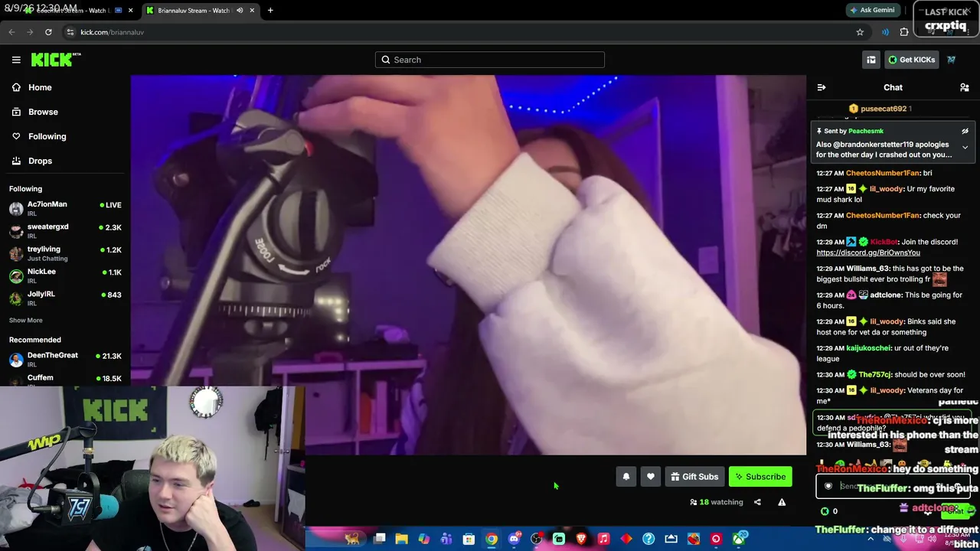This screenshot has width=980, height=551.
Task: Open the chat users list icon
Action: [965, 88]
